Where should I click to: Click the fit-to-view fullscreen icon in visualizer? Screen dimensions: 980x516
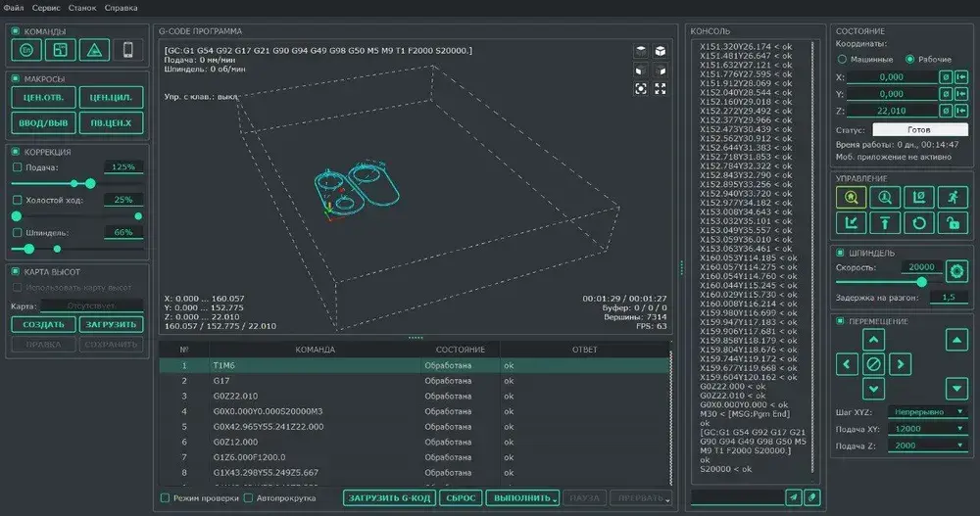click(x=661, y=89)
